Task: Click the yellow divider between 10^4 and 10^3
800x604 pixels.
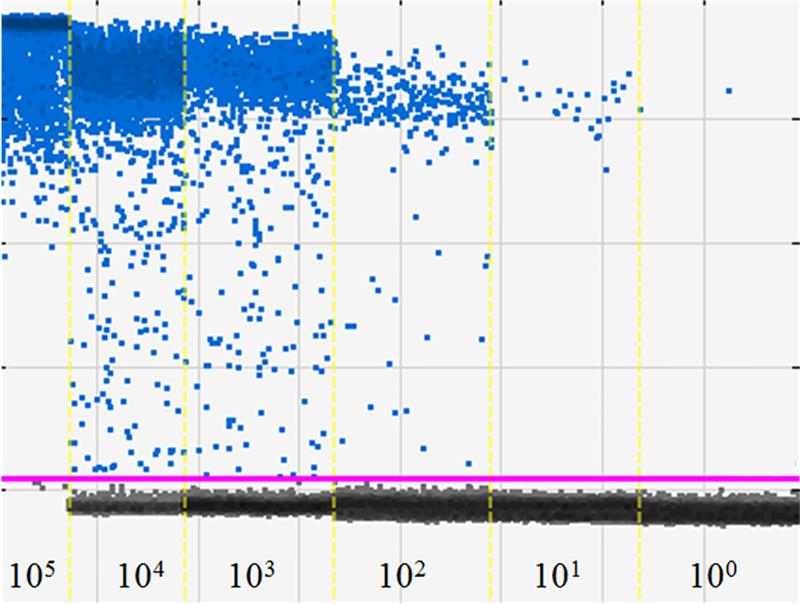Action: 185,300
